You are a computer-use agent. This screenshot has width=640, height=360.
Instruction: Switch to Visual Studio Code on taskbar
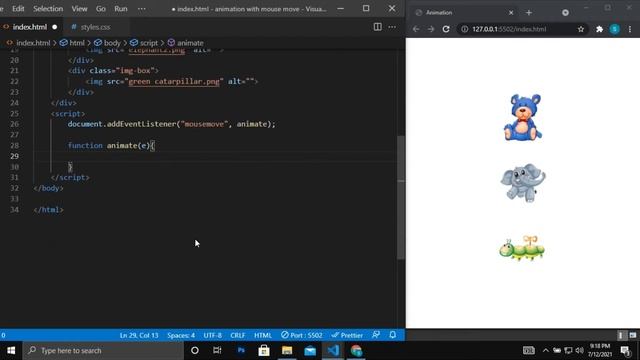[x=333, y=351]
